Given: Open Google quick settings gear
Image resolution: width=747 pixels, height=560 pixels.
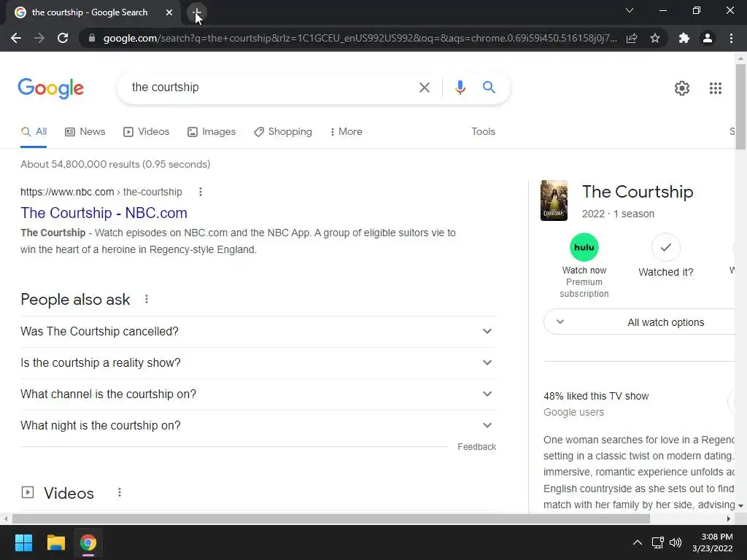Looking at the screenshot, I should pyautogui.click(x=682, y=88).
